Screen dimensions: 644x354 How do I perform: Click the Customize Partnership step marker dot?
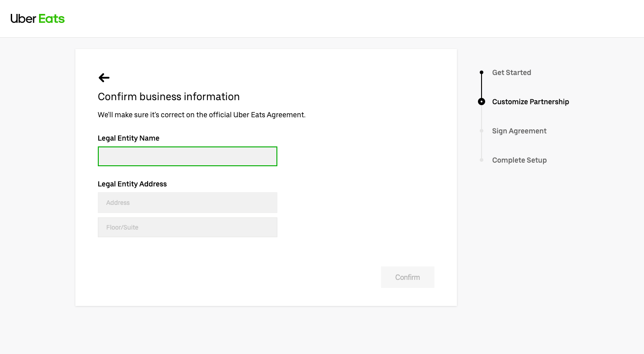point(482,102)
